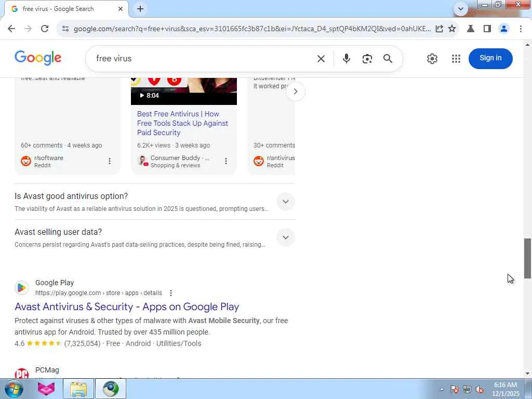View site information icon in address bar
The width and height of the screenshot is (532, 399).
pyautogui.click(x=65, y=29)
